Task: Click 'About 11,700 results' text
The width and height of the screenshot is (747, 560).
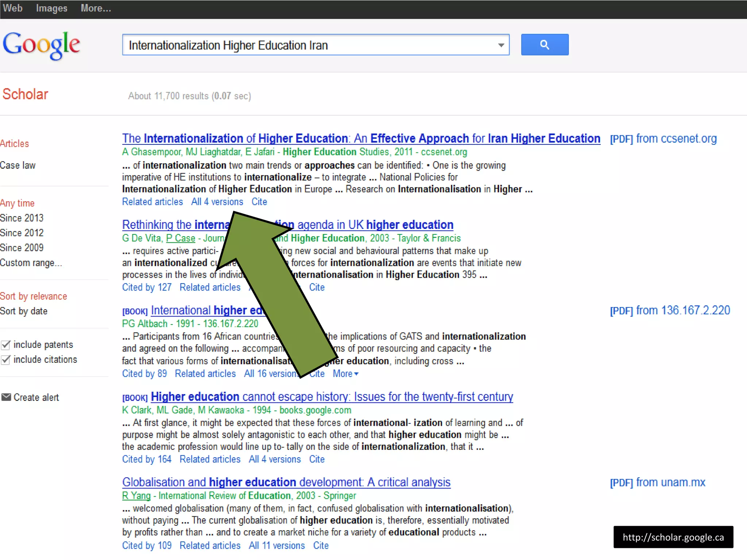Action: (169, 96)
